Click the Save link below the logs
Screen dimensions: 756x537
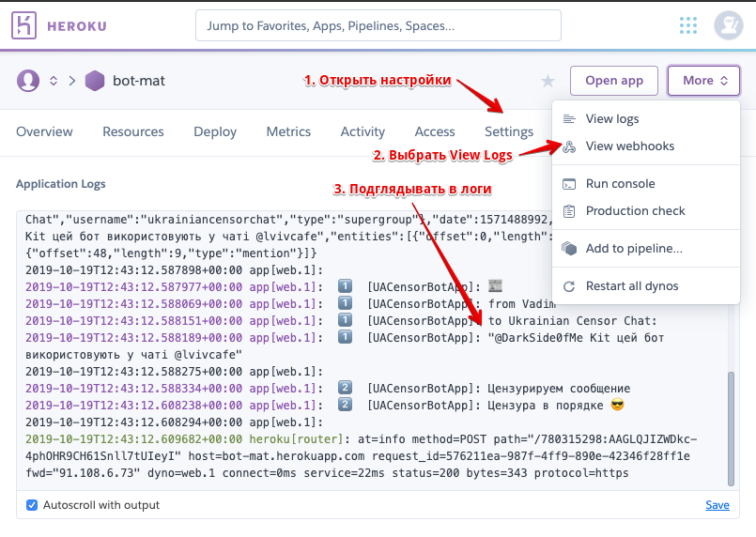point(717,505)
